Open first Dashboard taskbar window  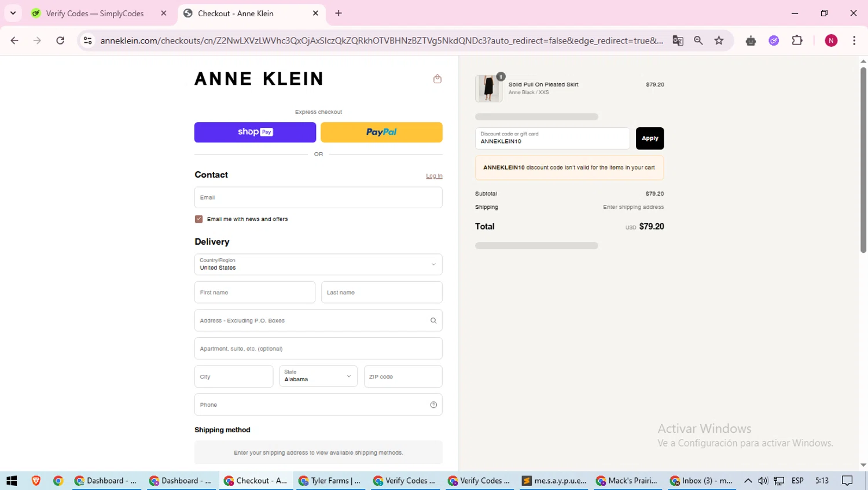tap(106, 481)
